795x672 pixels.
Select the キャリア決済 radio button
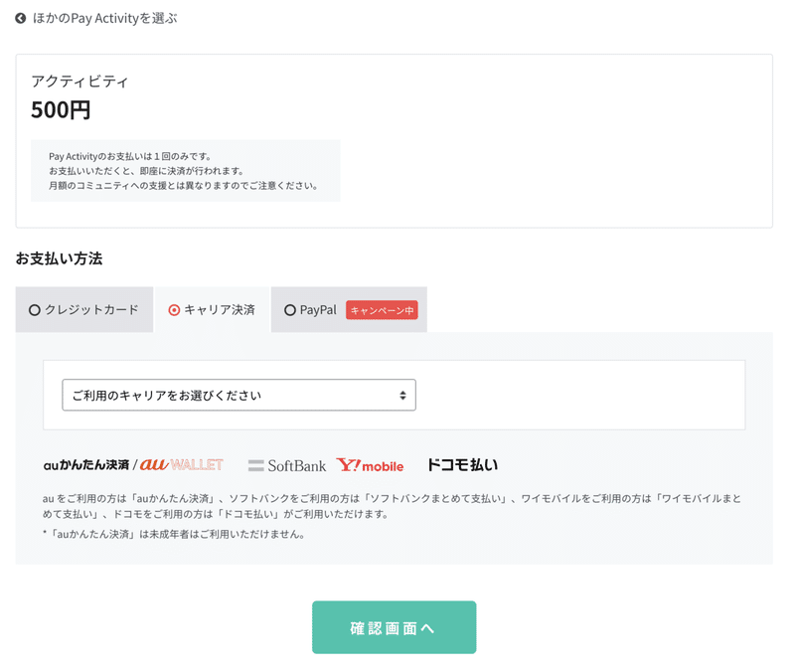(x=172, y=309)
